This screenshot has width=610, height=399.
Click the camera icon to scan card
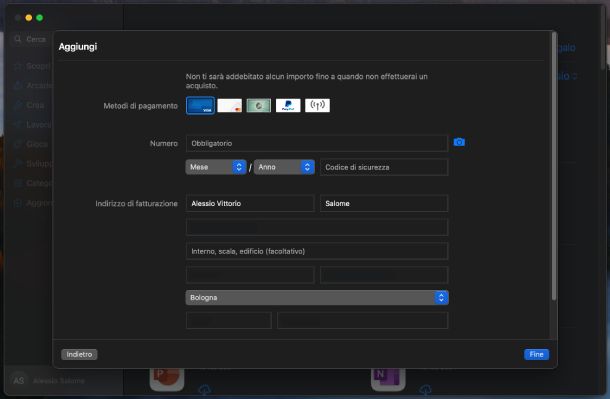pos(459,142)
